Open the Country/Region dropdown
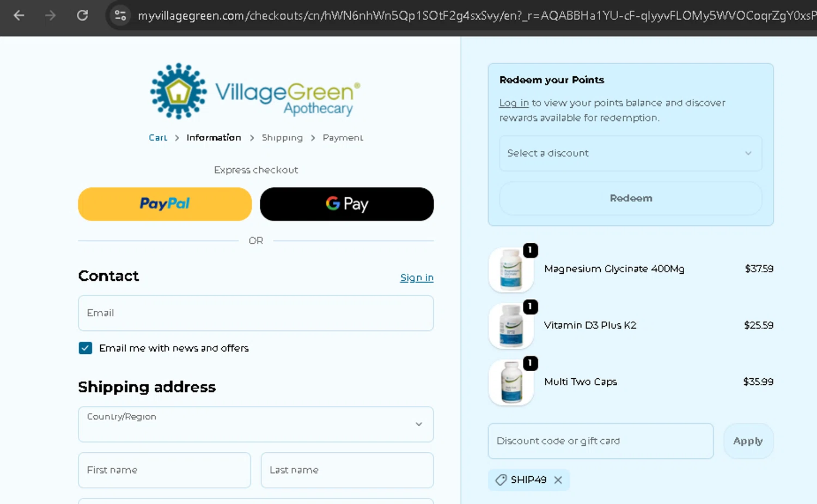817x504 pixels. (x=256, y=424)
